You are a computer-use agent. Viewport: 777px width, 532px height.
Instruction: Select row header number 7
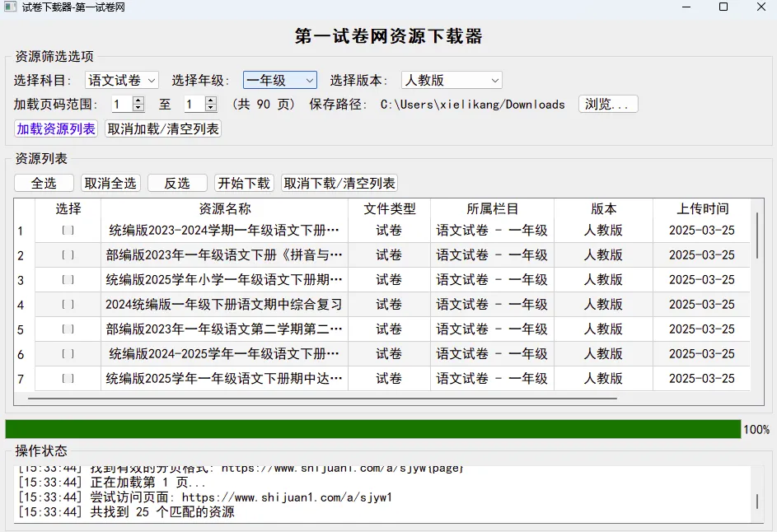(x=24, y=379)
